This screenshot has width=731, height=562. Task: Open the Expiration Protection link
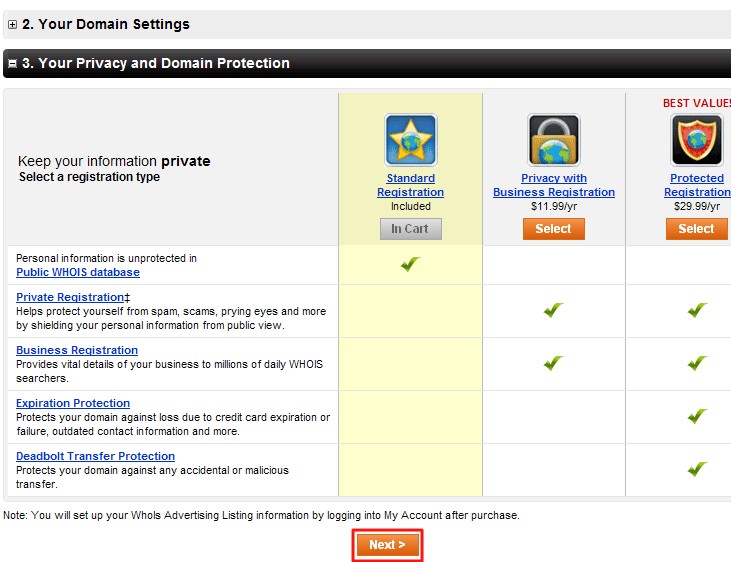tap(73, 403)
